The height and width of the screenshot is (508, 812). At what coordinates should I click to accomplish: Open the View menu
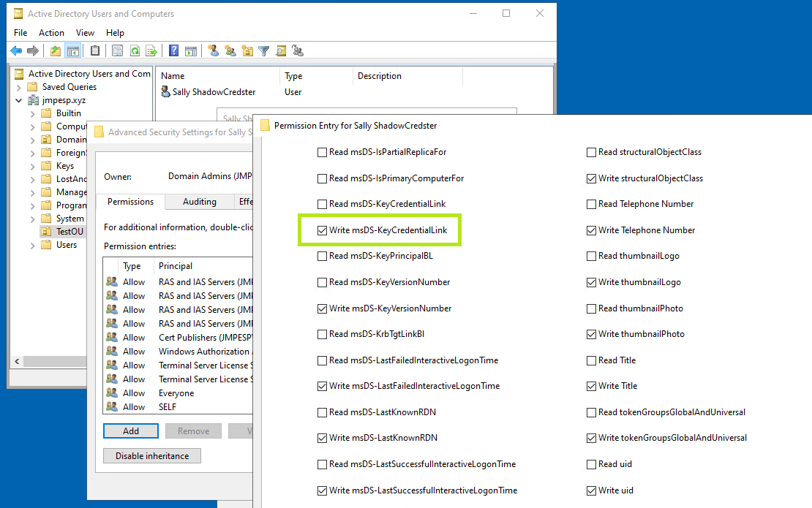tap(85, 33)
